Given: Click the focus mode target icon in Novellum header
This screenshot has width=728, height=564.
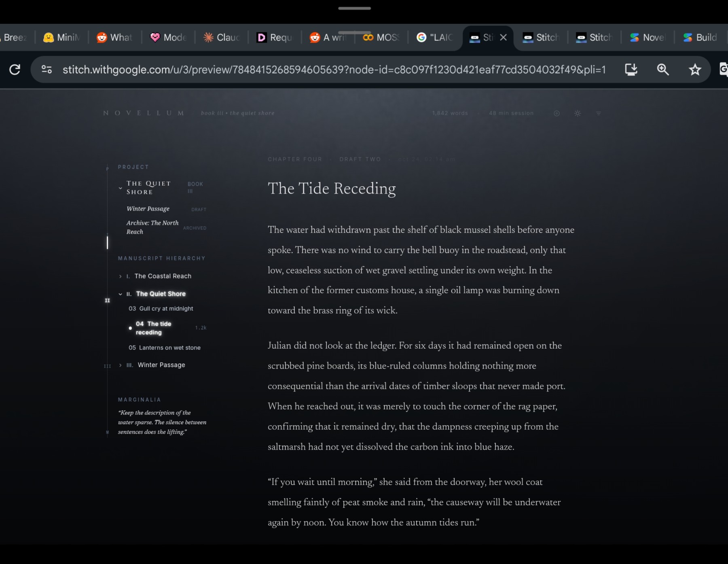Looking at the screenshot, I should (557, 113).
